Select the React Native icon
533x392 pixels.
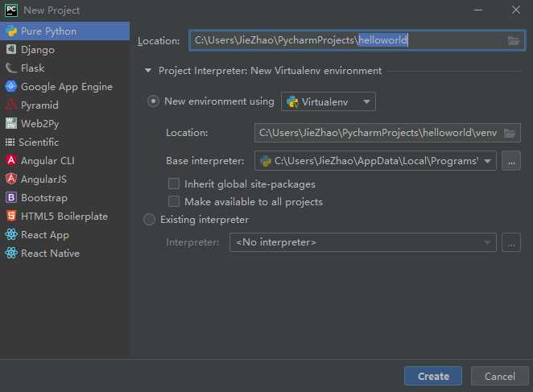[11, 253]
